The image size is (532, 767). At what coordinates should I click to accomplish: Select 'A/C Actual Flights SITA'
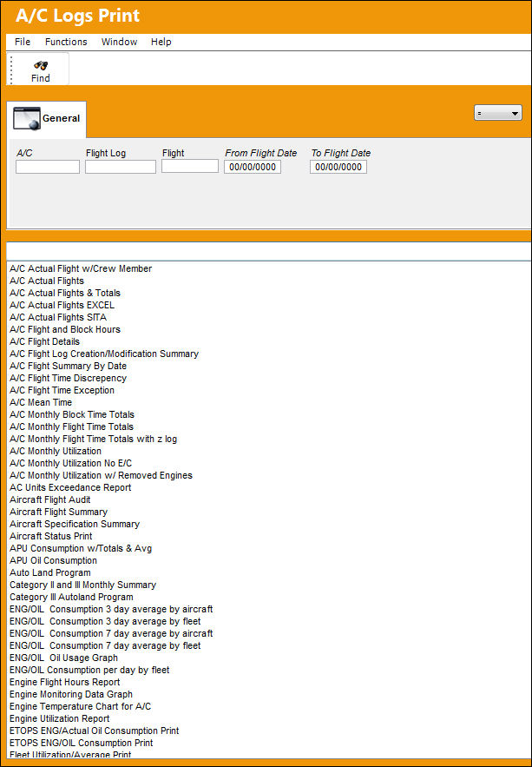pos(58,317)
